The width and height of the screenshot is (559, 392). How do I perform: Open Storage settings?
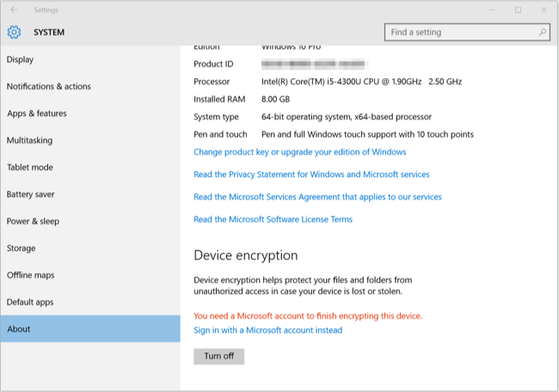(x=21, y=248)
